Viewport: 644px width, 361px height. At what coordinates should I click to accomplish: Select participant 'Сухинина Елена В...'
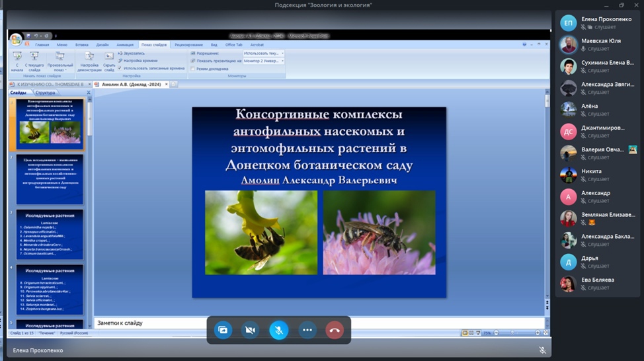tap(597, 66)
